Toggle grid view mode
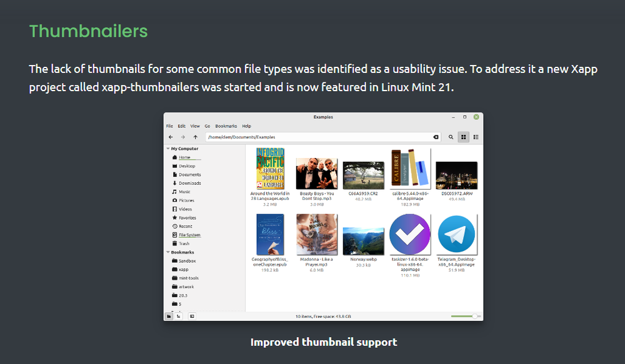The height and width of the screenshot is (364, 625). pos(464,137)
